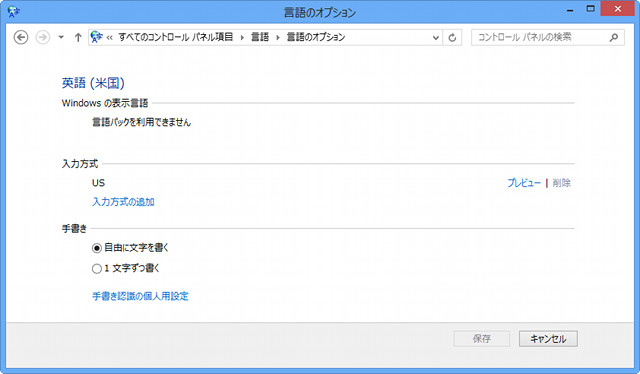The height and width of the screenshot is (374, 640).
Task: Open the recent locations dropdown arrow
Action: [61, 37]
